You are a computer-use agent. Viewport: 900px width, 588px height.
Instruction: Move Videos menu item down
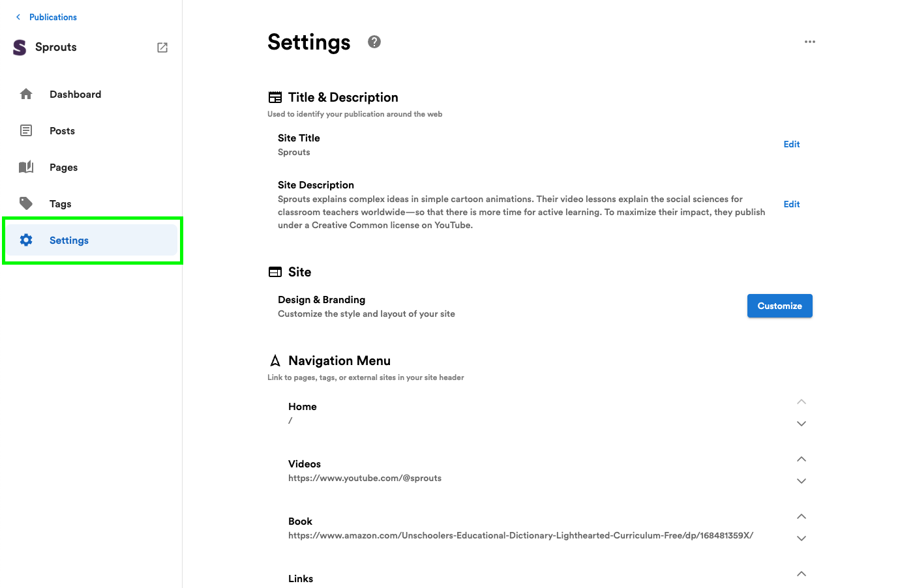click(x=802, y=481)
